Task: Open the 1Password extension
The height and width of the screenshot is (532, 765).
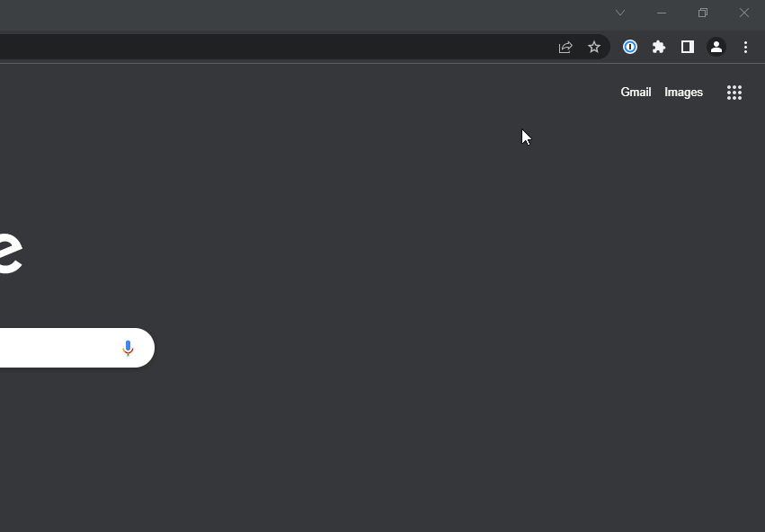Action: click(630, 48)
